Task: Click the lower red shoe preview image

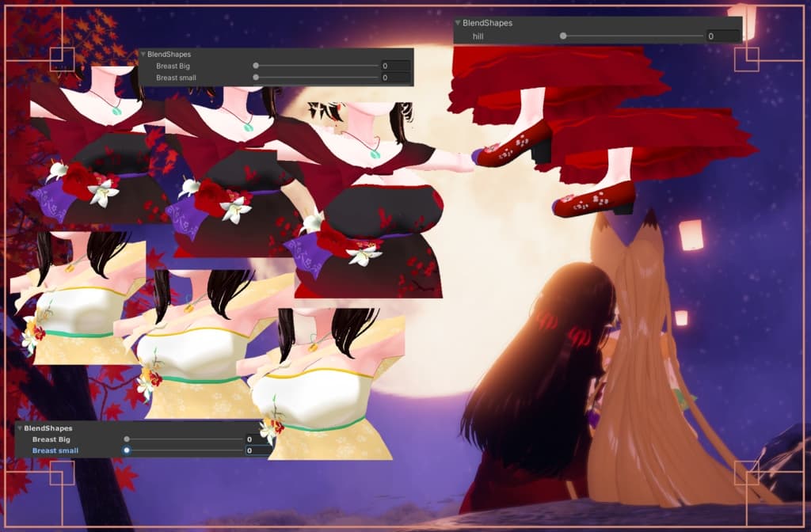Action: pos(594,199)
